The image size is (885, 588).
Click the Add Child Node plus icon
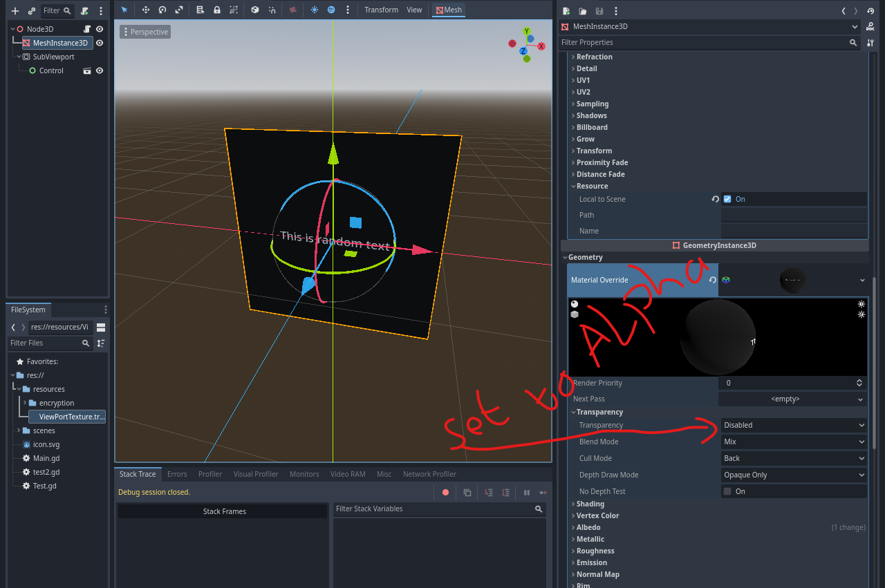click(15, 11)
